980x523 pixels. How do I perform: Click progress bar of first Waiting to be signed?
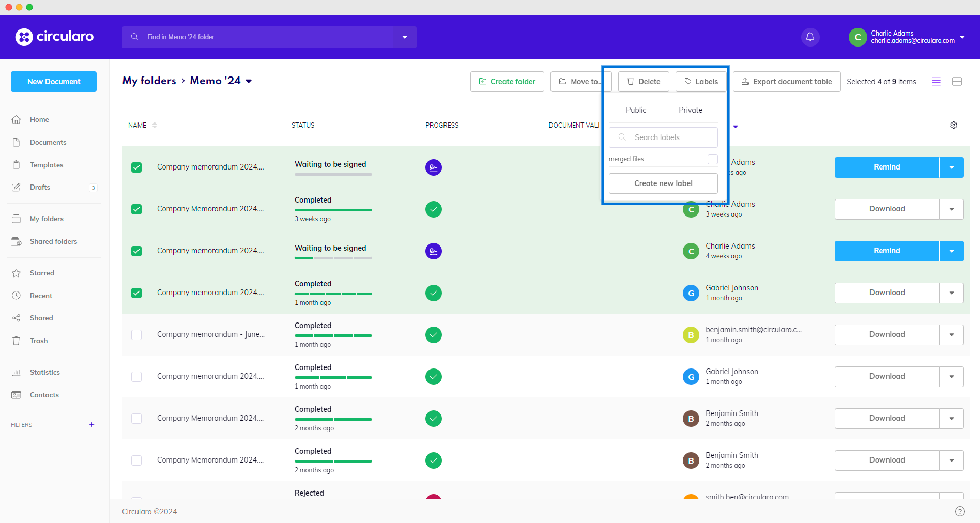pos(333,175)
